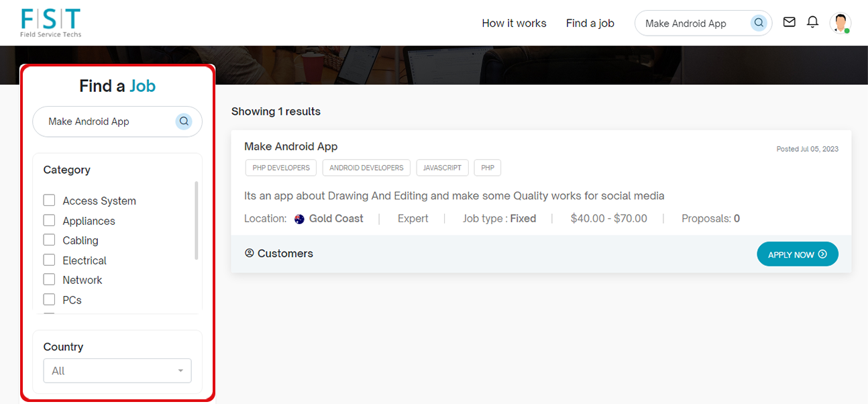
Task: Go to the Find a job page
Action: (590, 23)
